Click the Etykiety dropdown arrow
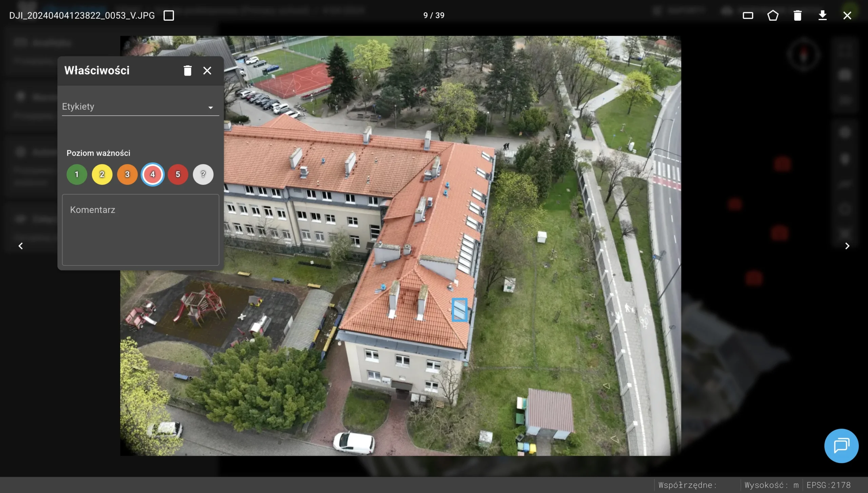Viewport: 868px width, 493px height. point(211,108)
